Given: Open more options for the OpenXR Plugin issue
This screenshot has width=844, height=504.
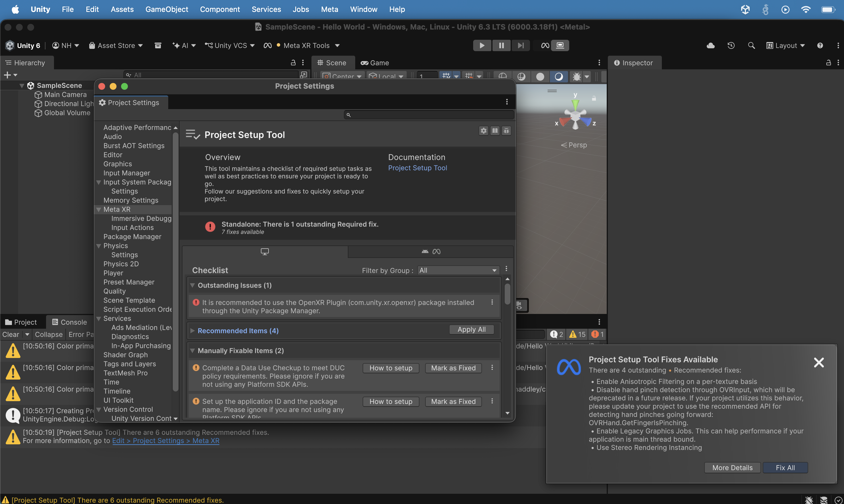Looking at the screenshot, I should point(492,302).
